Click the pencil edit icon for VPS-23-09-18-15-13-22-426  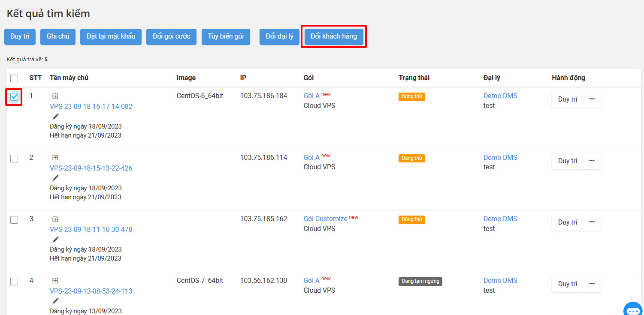pos(55,178)
